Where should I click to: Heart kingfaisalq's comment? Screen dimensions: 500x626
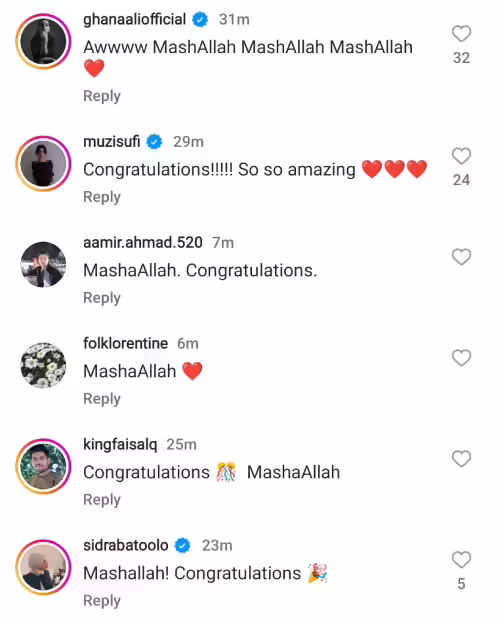[x=461, y=459]
